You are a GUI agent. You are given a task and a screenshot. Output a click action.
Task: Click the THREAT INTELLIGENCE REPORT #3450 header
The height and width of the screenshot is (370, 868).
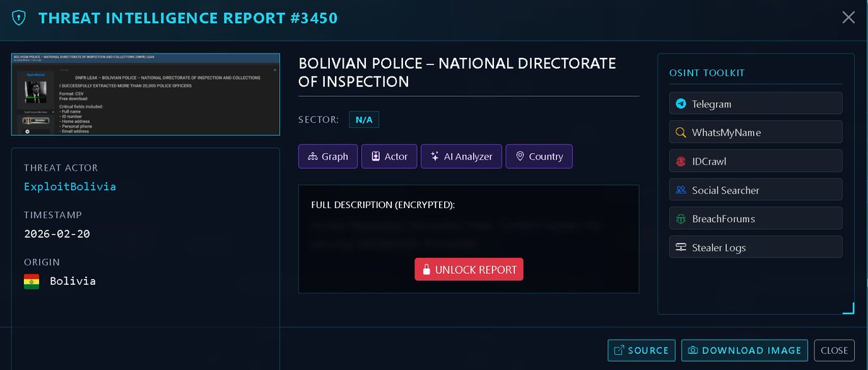[x=188, y=17]
